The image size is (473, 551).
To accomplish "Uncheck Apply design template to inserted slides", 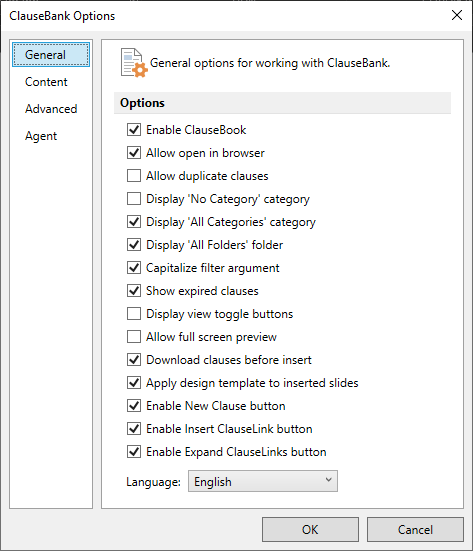I will pyautogui.click(x=134, y=383).
